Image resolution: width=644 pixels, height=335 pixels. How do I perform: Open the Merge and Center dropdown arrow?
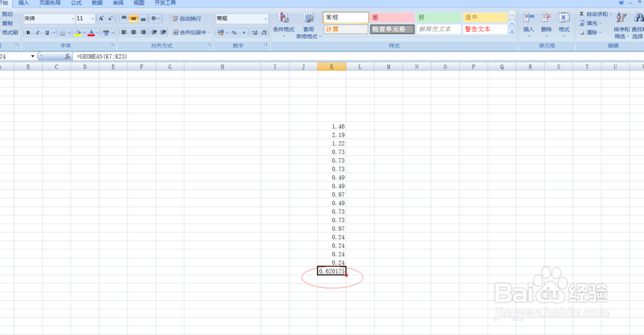tap(209, 32)
